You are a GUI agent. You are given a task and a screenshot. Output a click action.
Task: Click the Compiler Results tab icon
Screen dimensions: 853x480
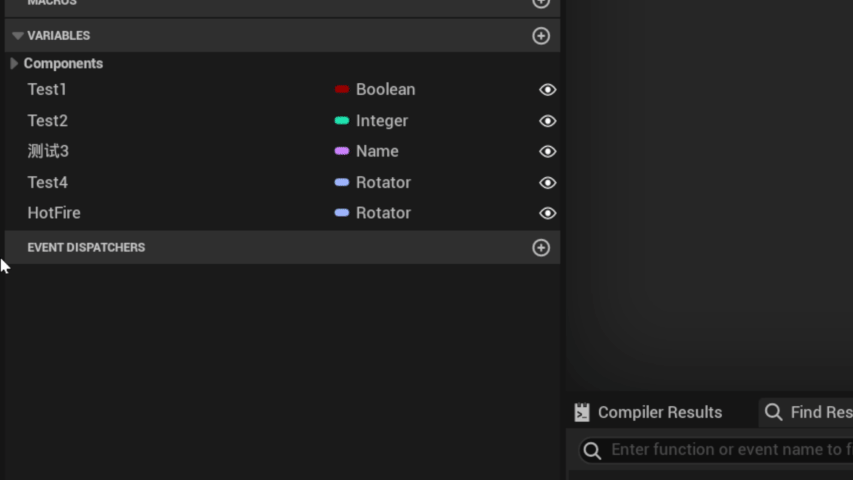coord(582,412)
